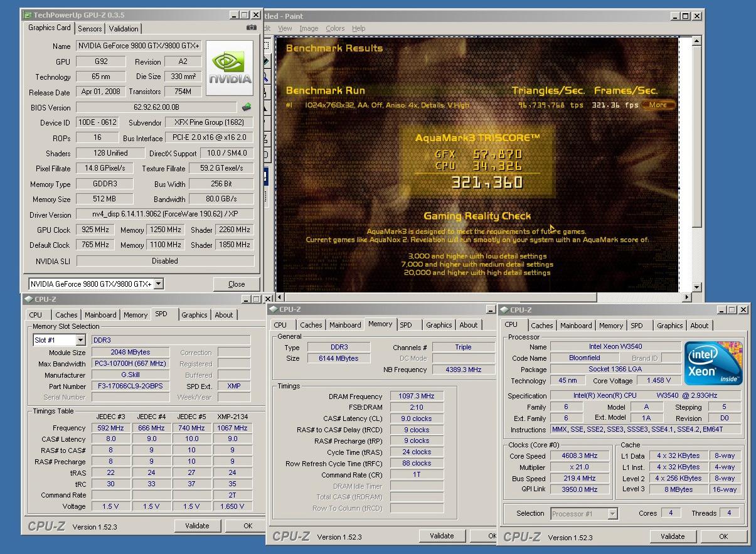
Task: Click the CPU tab window's title icon
Action: 504,310
